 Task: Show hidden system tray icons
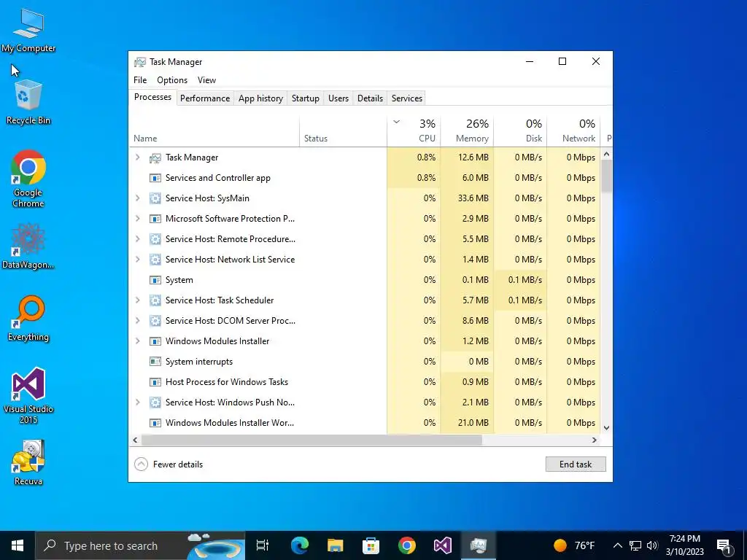click(x=617, y=545)
